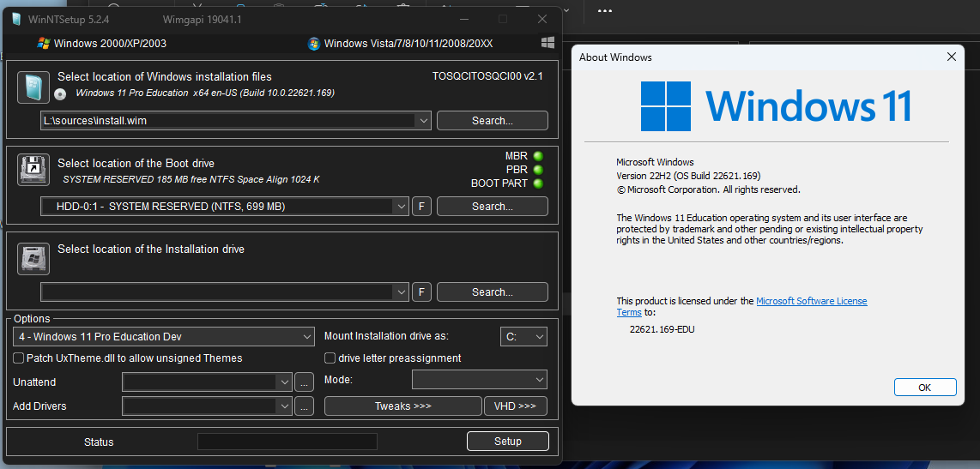Click the Status progress bar

(x=287, y=442)
